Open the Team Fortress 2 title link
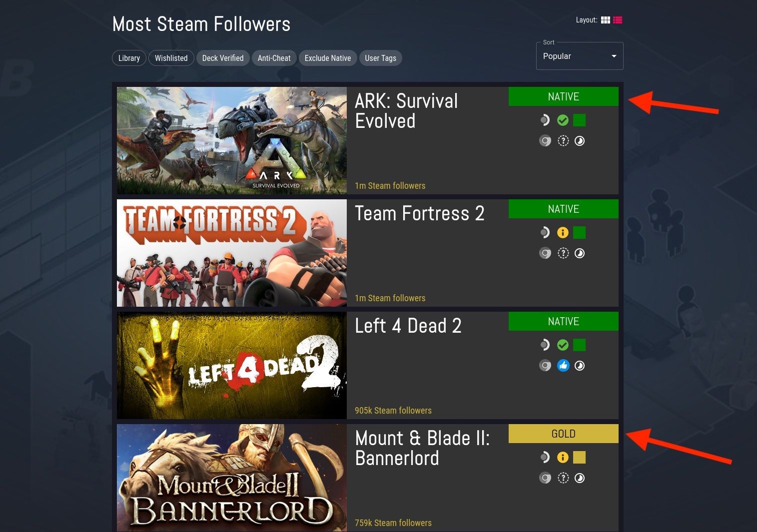757x532 pixels. tap(420, 213)
